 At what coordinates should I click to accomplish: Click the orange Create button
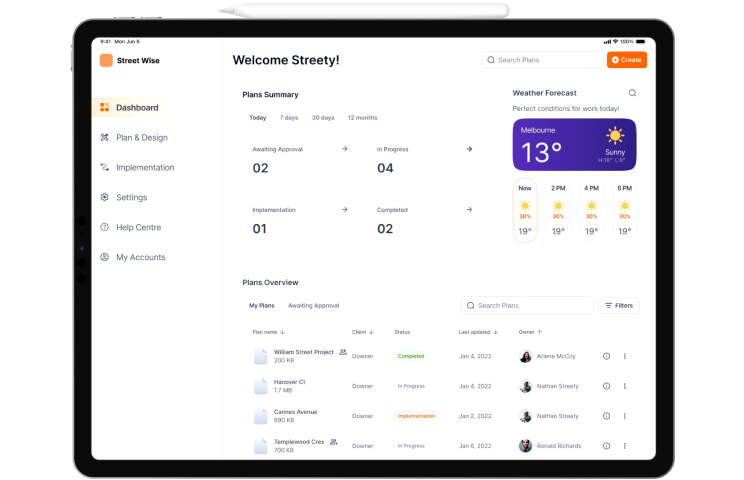626,60
